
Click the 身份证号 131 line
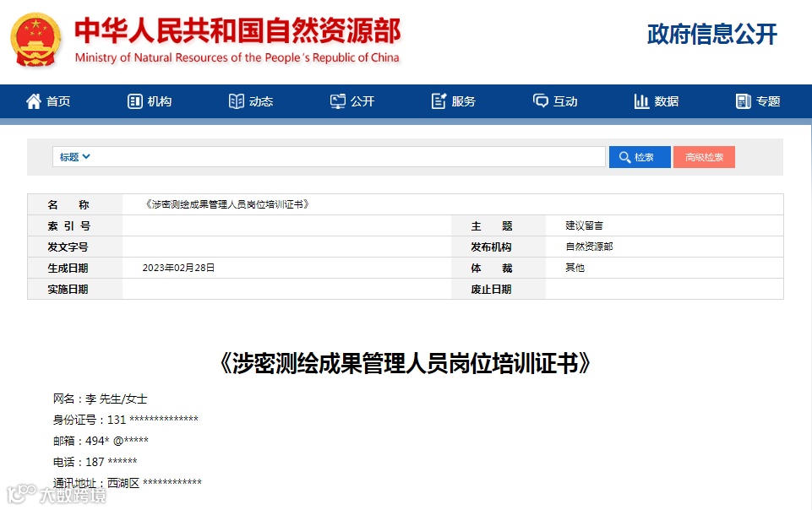pos(125,420)
